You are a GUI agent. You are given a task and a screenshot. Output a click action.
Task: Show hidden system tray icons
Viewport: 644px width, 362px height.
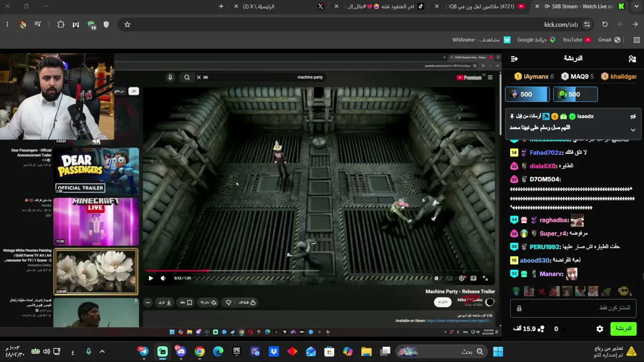click(x=102, y=351)
